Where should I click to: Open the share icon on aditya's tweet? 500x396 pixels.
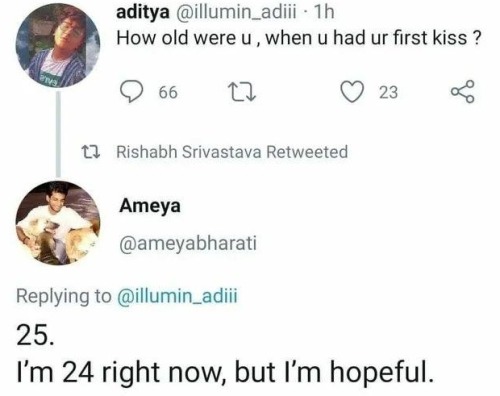pyautogui.click(x=463, y=91)
